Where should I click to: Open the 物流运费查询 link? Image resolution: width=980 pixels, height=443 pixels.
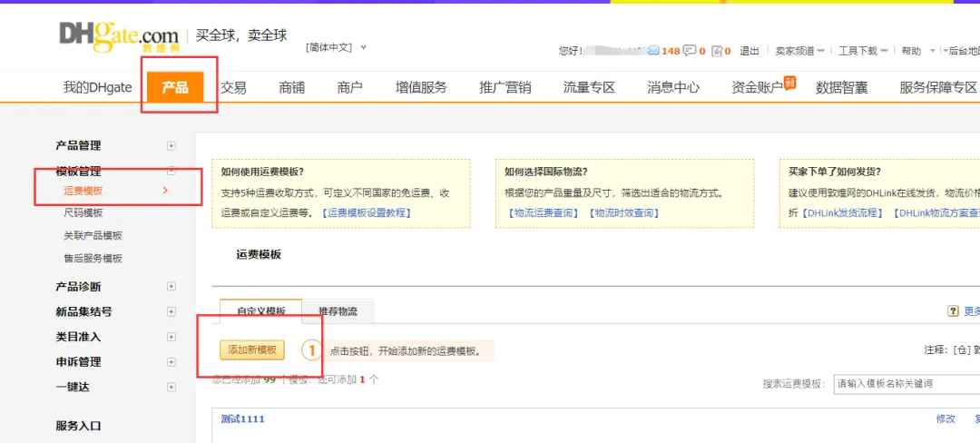coord(544,213)
